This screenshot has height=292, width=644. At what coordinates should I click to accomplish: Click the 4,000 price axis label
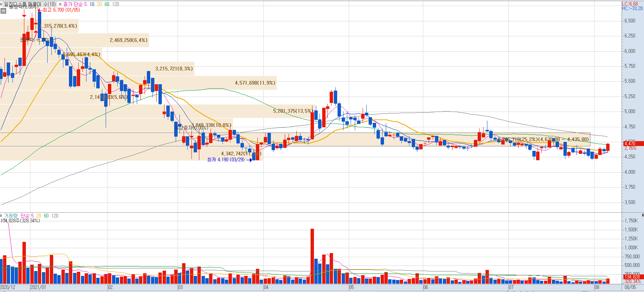coord(630,172)
